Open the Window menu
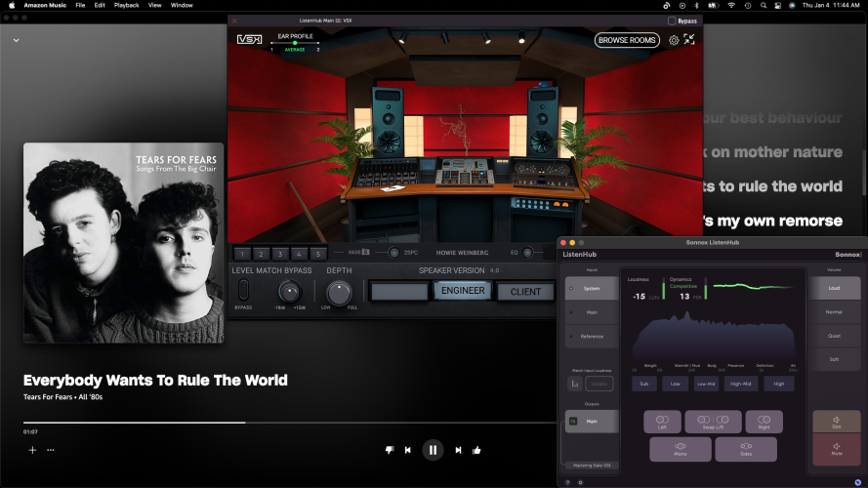This screenshot has width=868, height=488. click(182, 5)
